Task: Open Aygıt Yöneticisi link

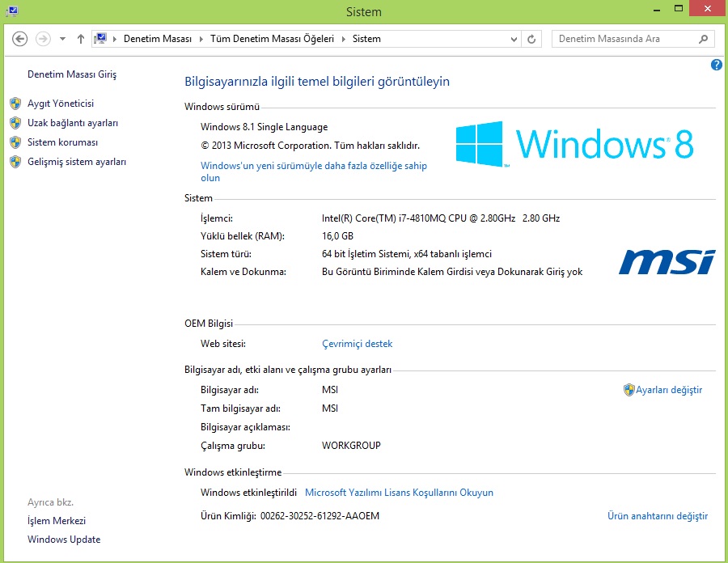Action: point(61,104)
